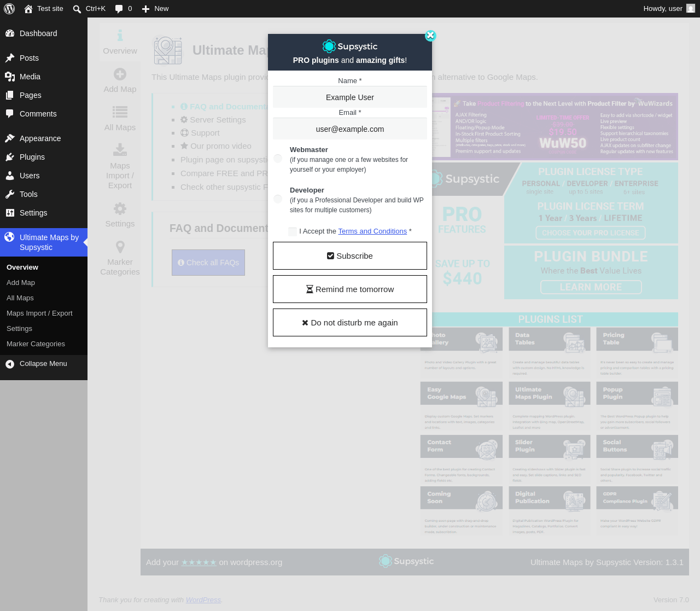Click the Collapse Menu arrow icon
Screen dimensions: 700x611
coord(10,364)
